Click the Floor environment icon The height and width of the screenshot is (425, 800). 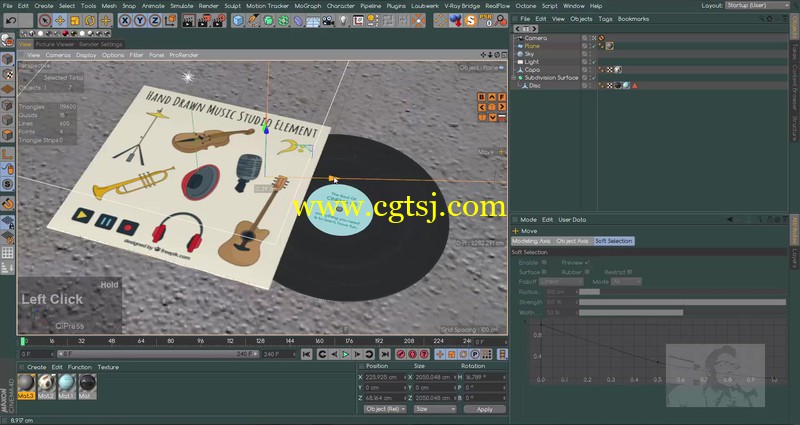tap(313, 20)
